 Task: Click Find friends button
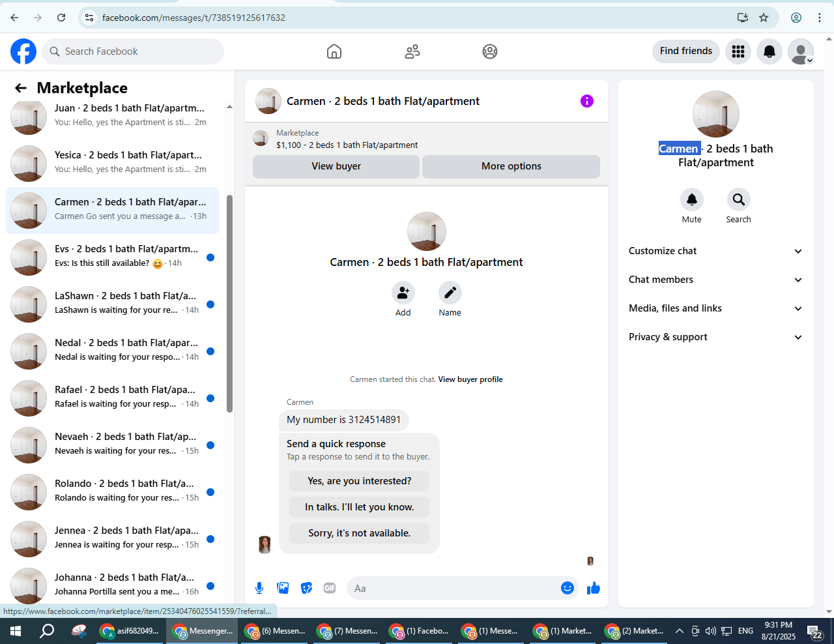pos(686,51)
